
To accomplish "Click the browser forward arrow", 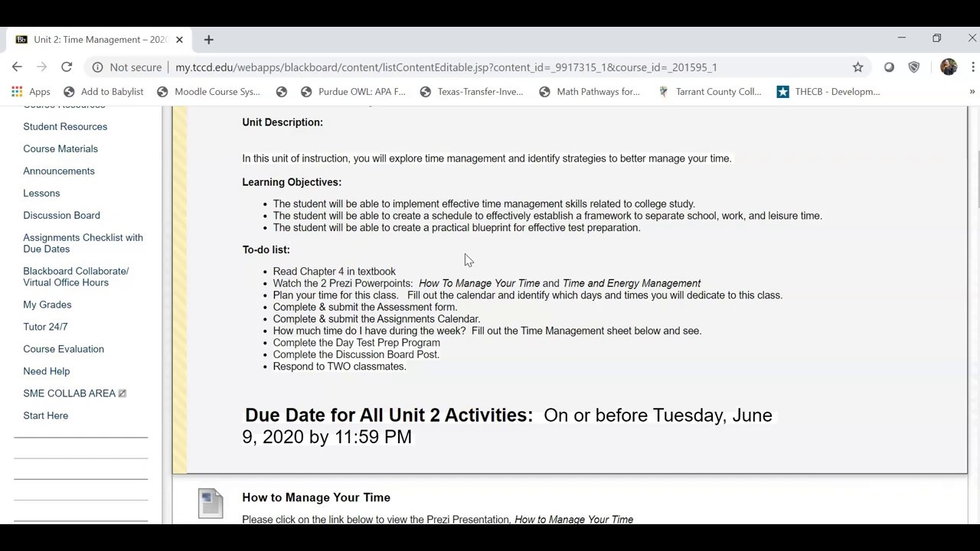I will (41, 67).
